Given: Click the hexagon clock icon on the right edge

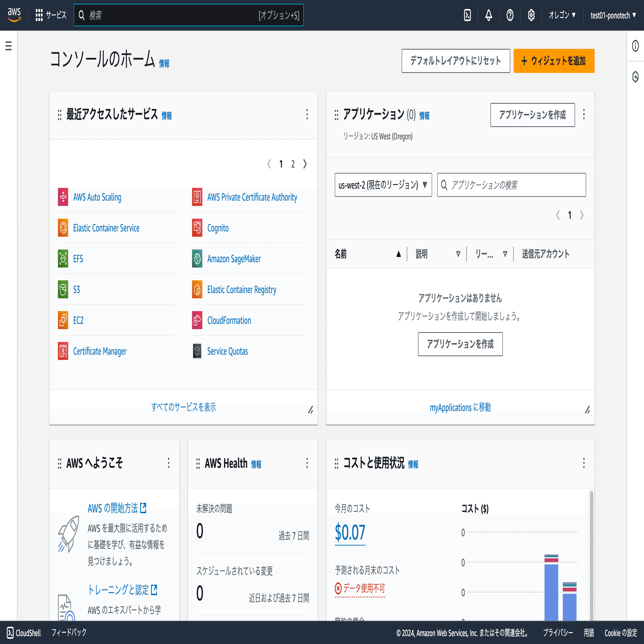Looking at the screenshot, I should tap(635, 77).
